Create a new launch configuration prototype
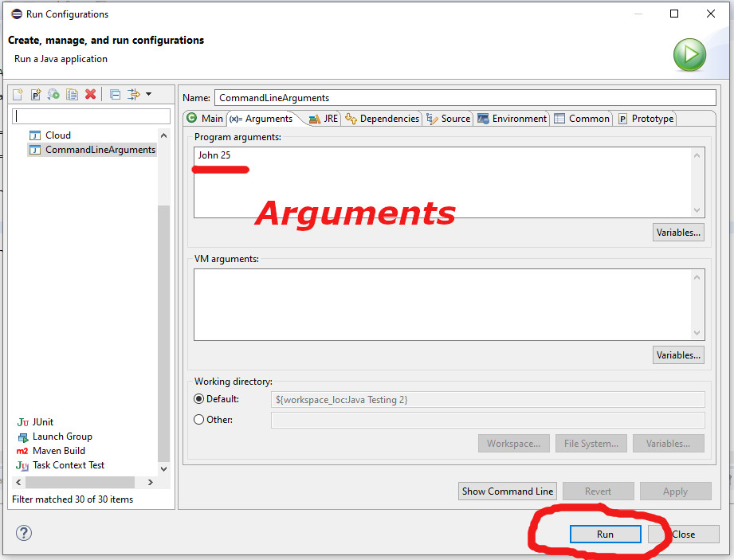 coord(36,94)
